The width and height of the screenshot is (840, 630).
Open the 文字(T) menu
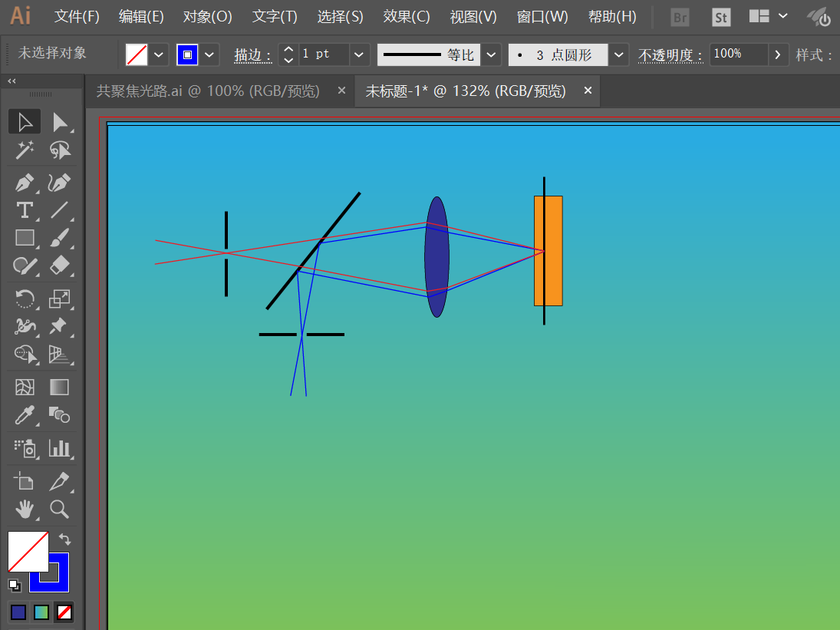275,17
